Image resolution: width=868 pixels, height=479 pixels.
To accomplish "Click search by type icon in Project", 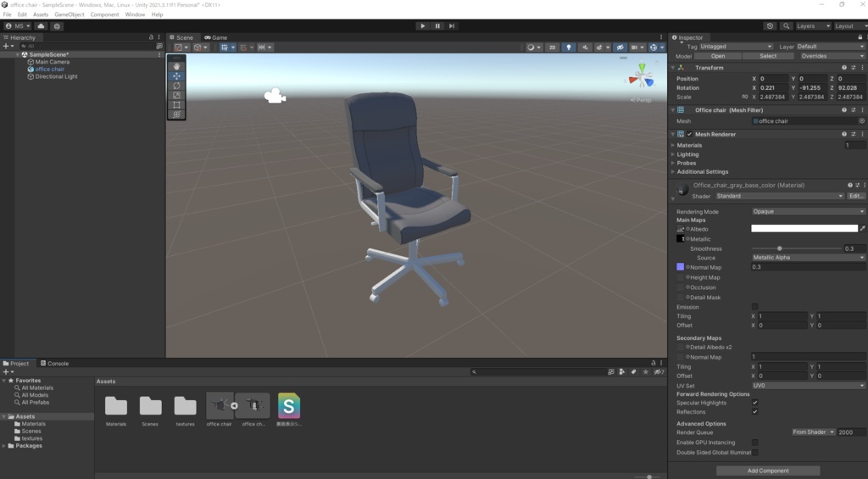I will click(x=621, y=372).
